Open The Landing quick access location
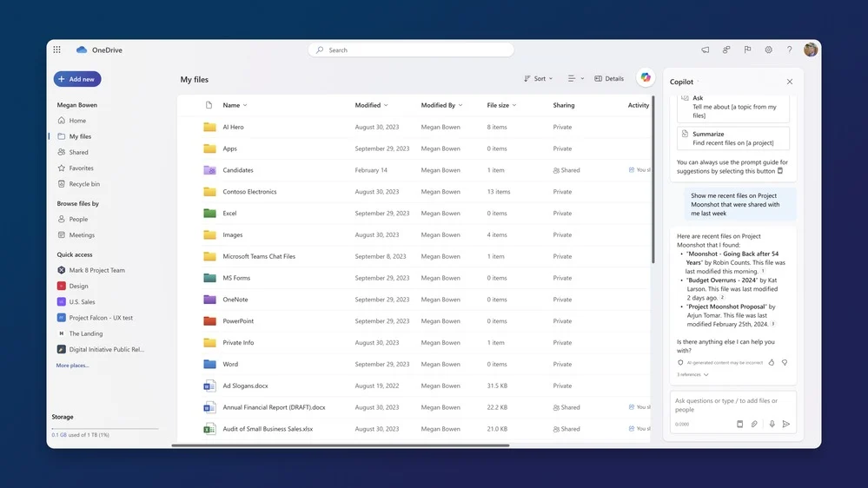The height and width of the screenshot is (488, 868). (x=86, y=333)
